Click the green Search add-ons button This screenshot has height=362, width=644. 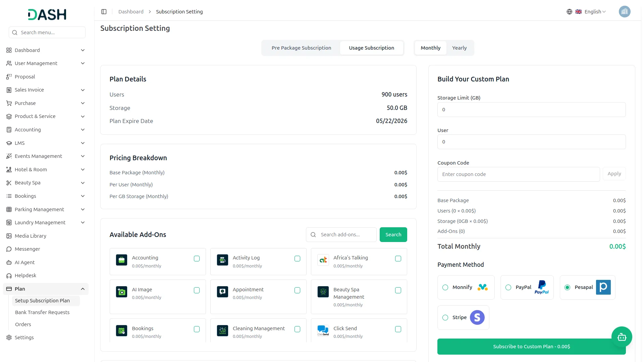point(393,235)
